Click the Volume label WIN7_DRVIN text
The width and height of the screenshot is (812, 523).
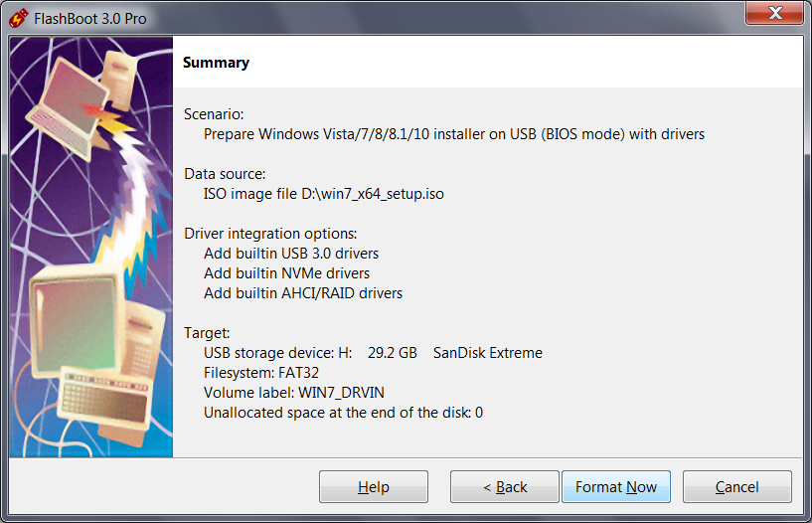pyautogui.click(x=293, y=393)
